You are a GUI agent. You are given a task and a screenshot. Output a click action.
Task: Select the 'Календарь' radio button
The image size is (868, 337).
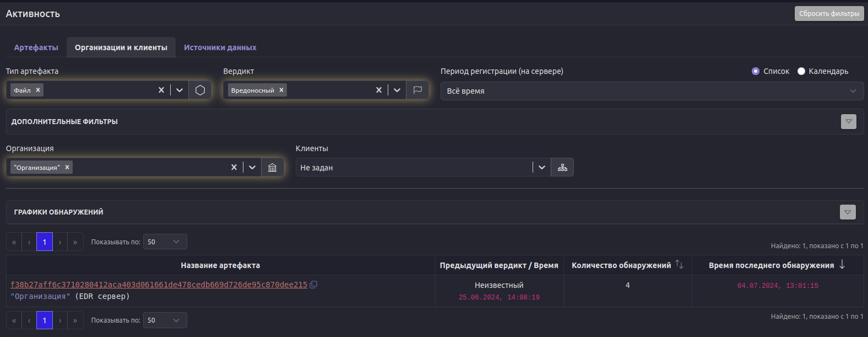tap(801, 71)
